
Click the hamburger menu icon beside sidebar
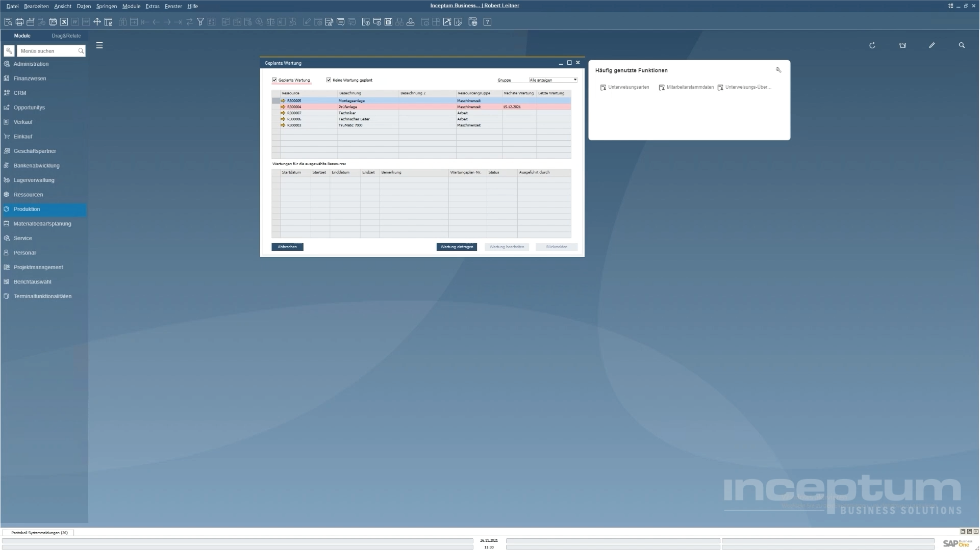(x=99, y=45)
